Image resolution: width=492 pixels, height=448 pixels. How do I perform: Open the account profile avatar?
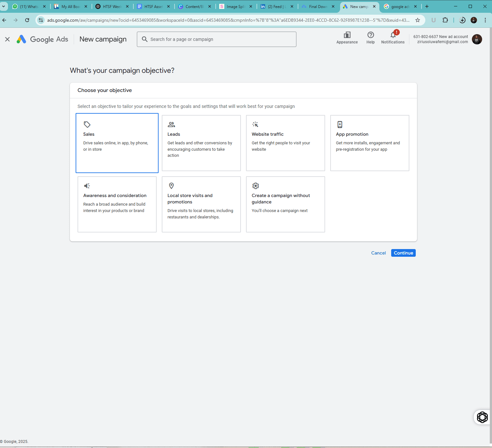click(x=477, y=39)
